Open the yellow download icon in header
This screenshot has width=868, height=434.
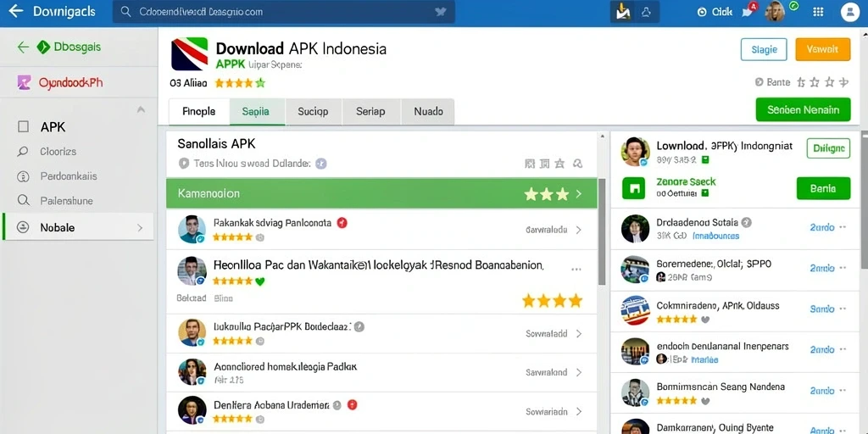click(623, 11)
